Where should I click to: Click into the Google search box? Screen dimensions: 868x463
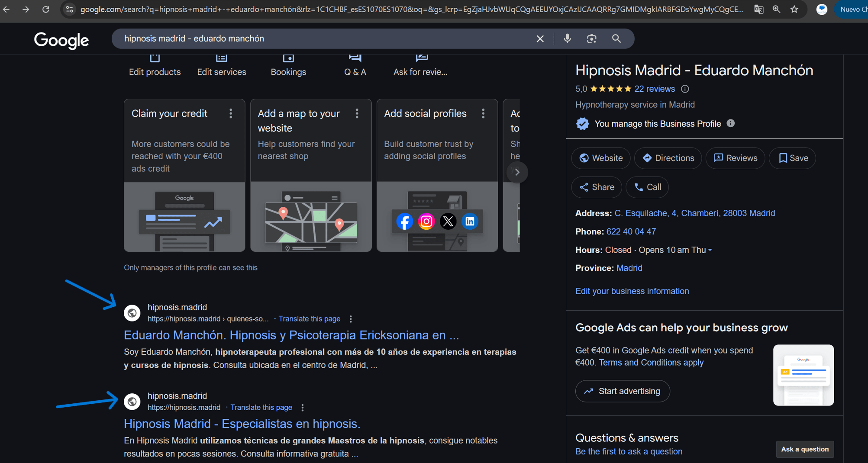point(325,39)
